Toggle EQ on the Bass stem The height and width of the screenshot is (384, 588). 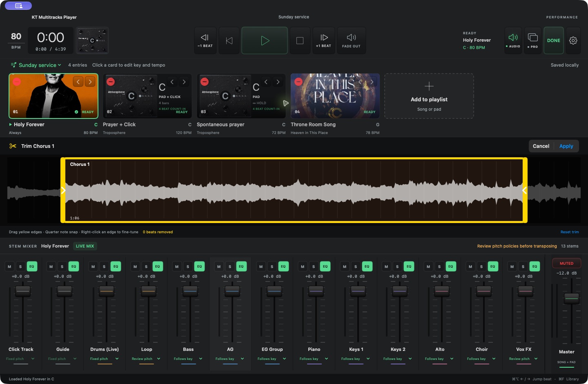coord(199,266)
